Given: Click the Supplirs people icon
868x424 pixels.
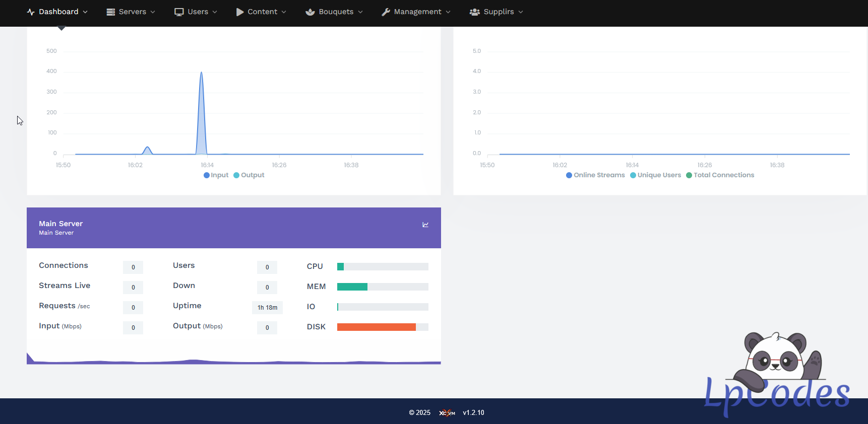Looking at the screenshot, I should 474,12.
